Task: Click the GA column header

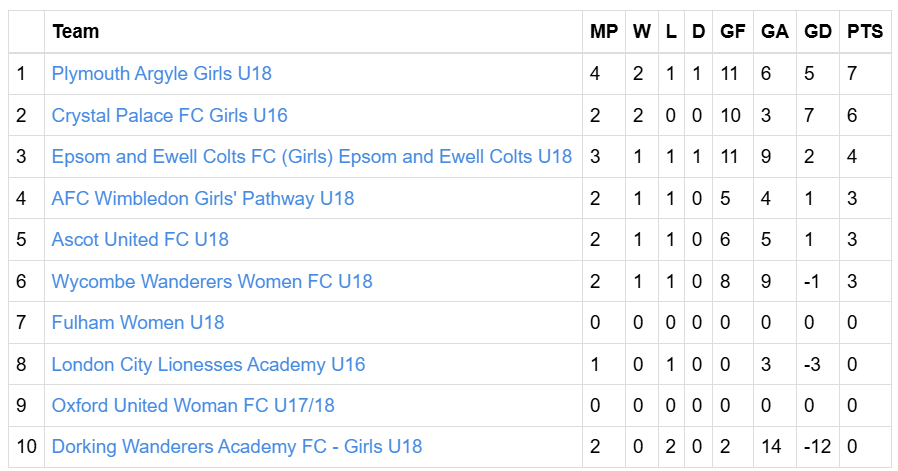Action: tap(774, 32)
